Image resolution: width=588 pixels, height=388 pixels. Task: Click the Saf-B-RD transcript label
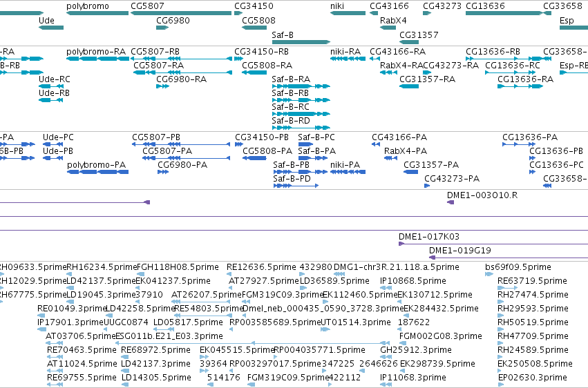[291, 121]
